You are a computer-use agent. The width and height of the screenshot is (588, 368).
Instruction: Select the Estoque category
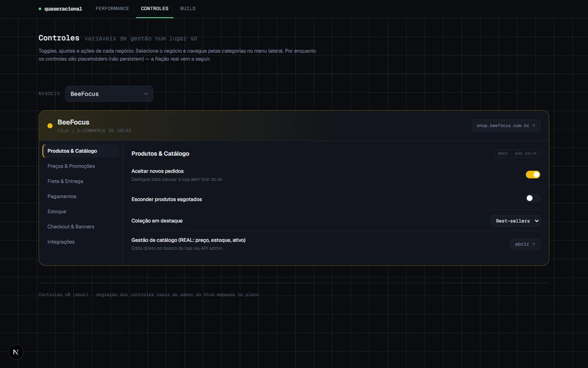pos(81,212)
